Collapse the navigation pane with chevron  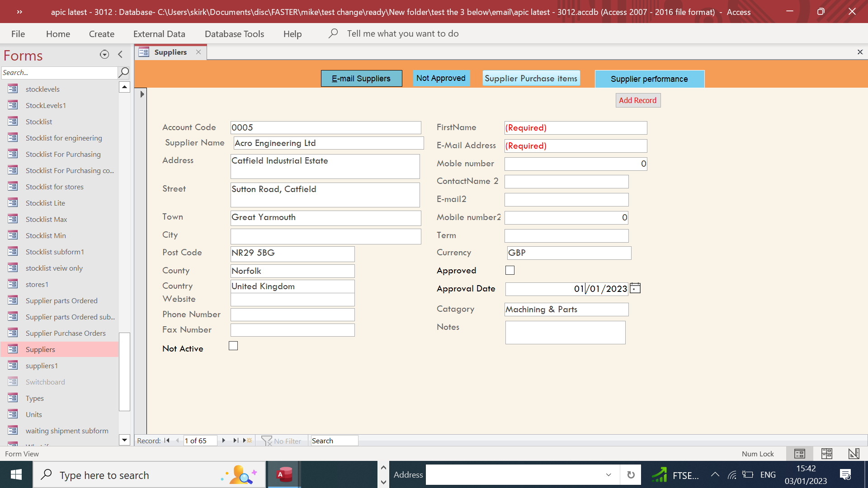coord(120,55)
